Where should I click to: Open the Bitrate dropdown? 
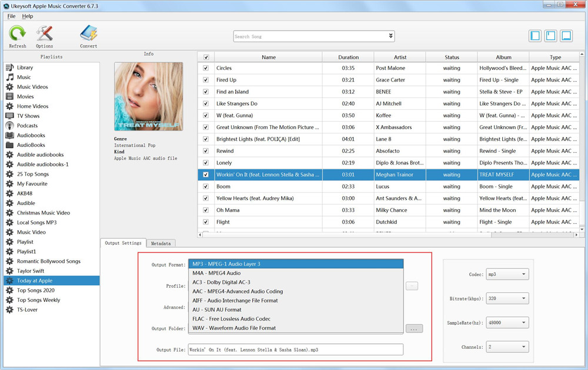tap(507, 298)
